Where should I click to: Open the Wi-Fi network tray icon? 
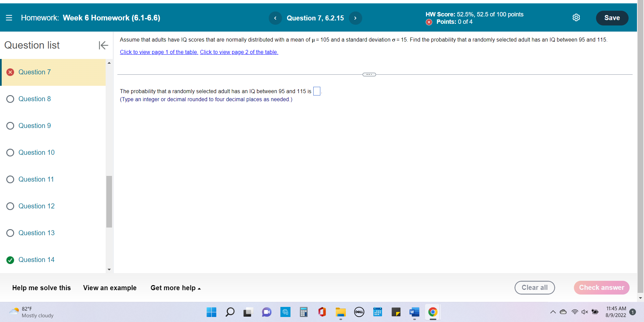575,312
